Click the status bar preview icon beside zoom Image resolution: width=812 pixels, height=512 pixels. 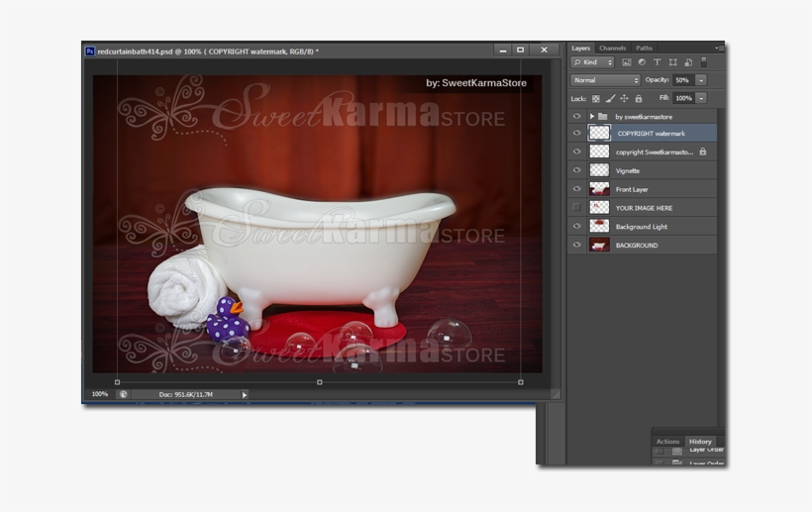123,394
